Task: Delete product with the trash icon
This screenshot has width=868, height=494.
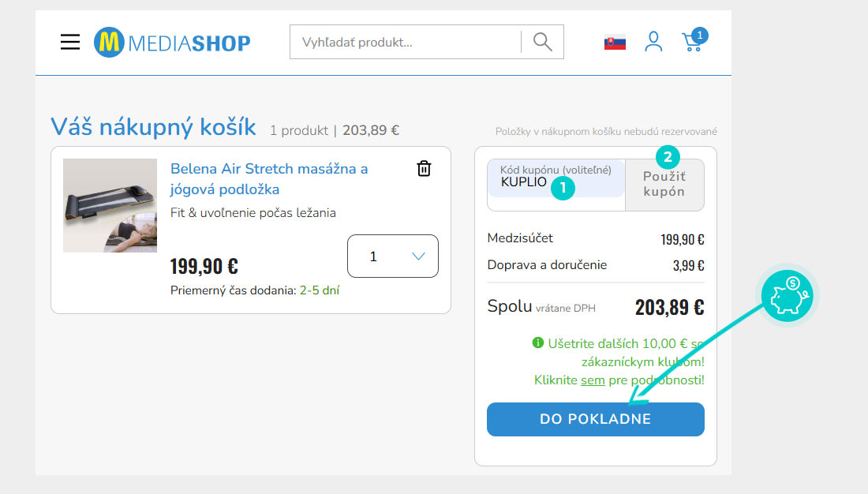Action: point(424,168)
